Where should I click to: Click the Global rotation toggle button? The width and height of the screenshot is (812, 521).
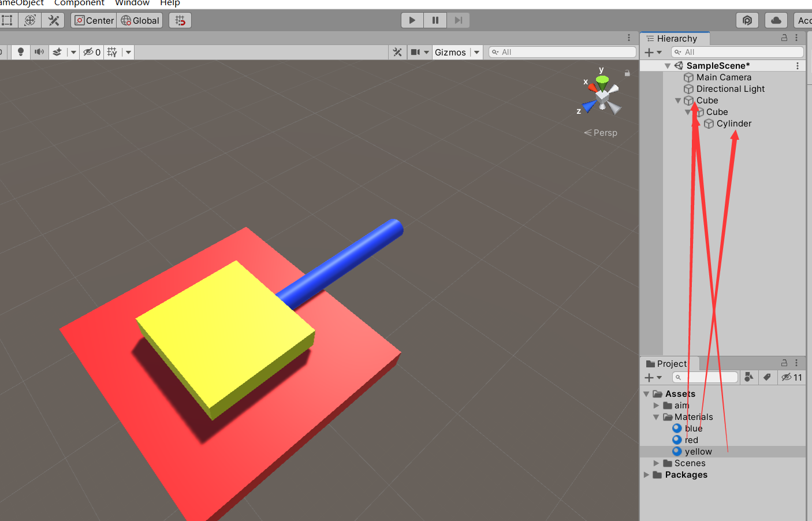pos(140,20)
